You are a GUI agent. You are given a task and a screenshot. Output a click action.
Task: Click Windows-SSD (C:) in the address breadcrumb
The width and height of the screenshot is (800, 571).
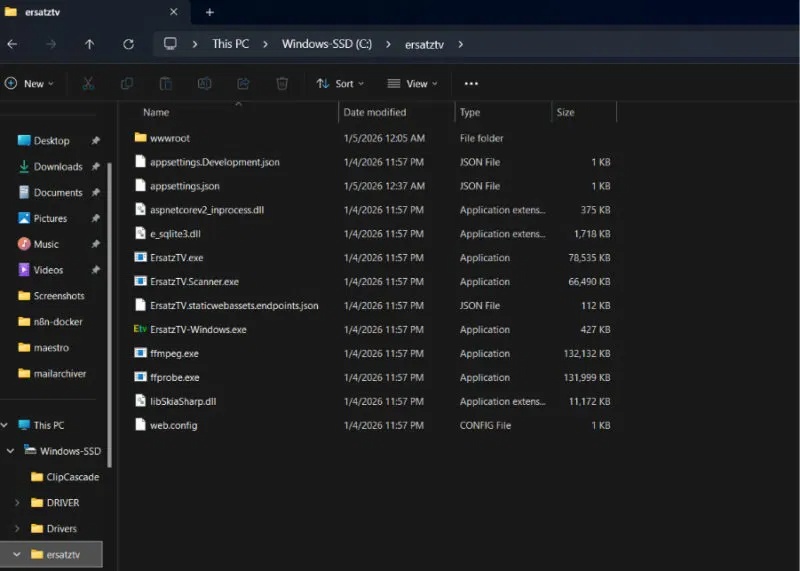(x=325, y=44)
